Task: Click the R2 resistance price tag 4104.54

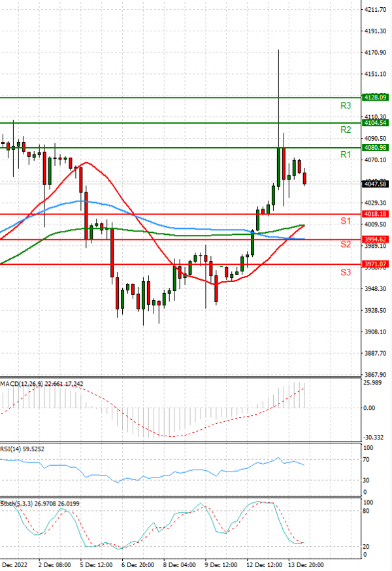Action: (375, 123)
